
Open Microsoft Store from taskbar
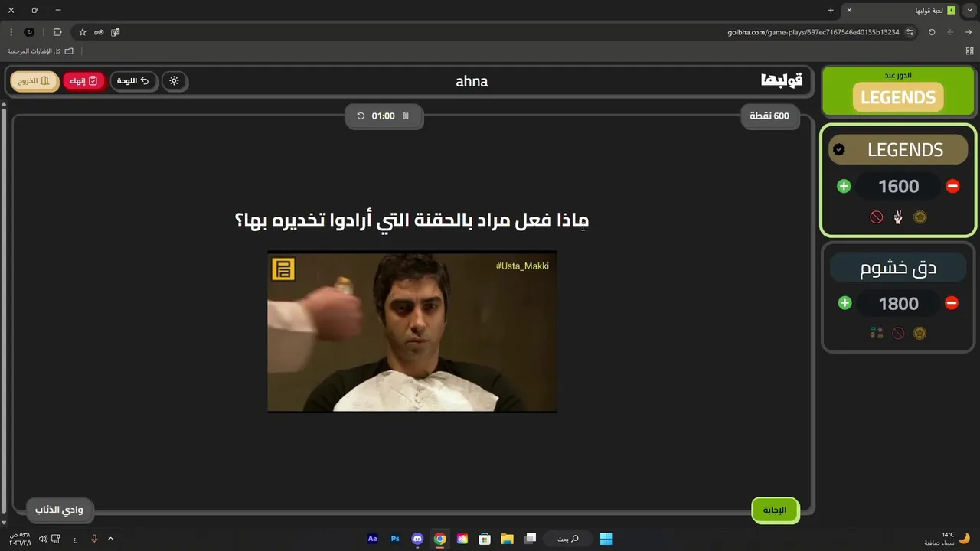(x=485, y=539)
